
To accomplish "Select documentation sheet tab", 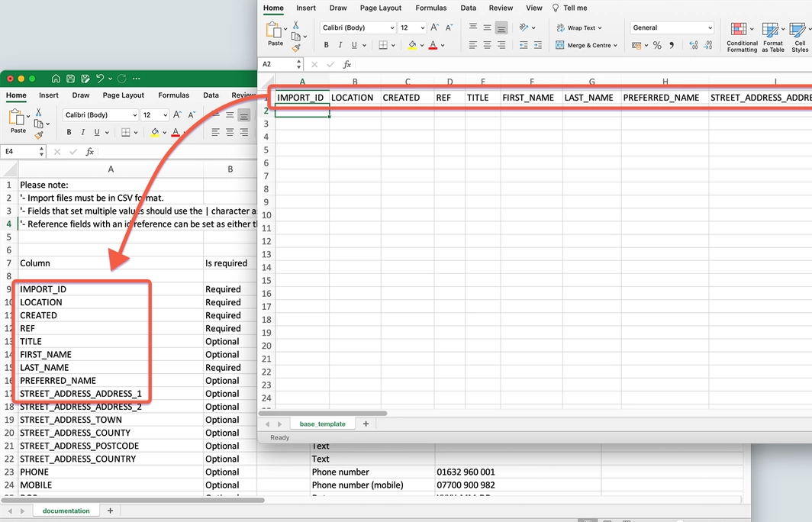I will 66,511.
